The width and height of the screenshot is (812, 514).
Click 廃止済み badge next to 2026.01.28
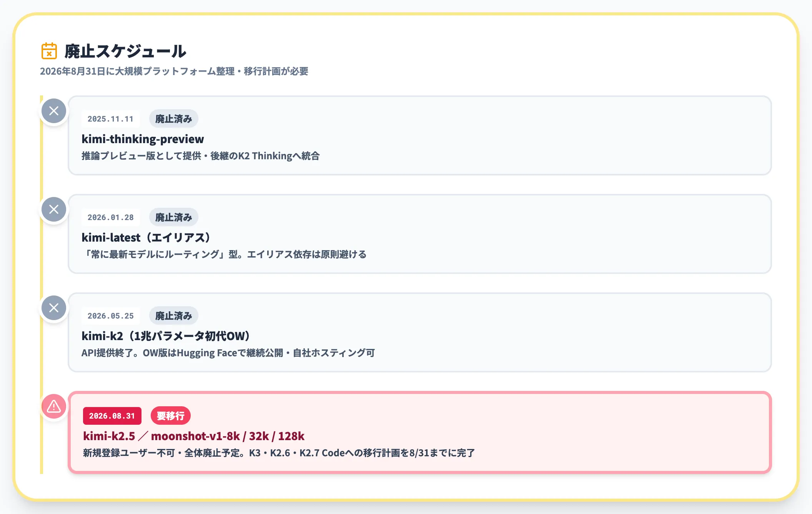pos(174,217)
